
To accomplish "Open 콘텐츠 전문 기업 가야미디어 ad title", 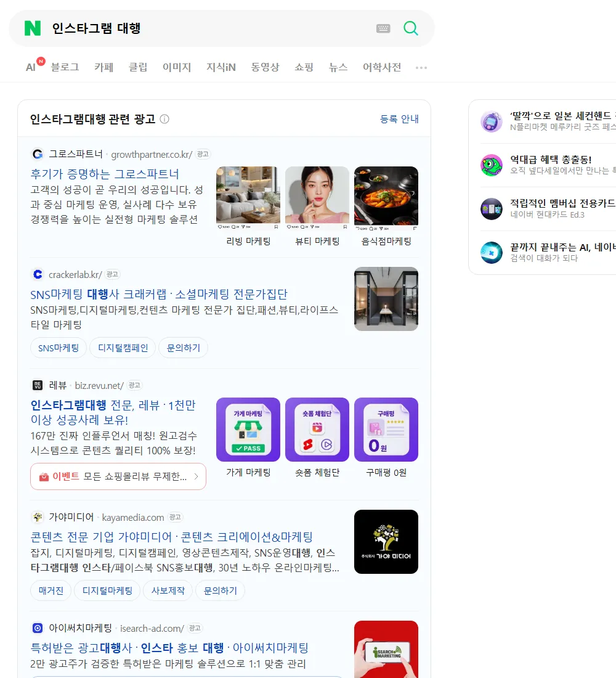I will [x=172, y=537].
